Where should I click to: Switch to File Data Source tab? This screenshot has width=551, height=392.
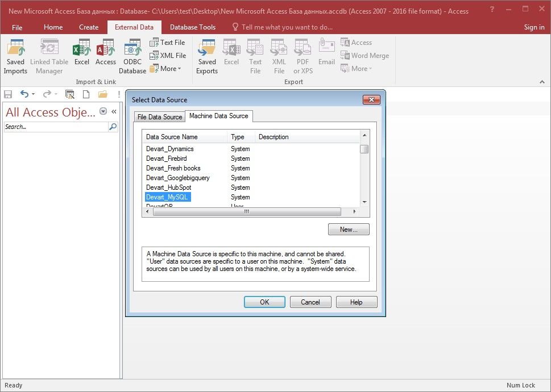pos(160,117)
